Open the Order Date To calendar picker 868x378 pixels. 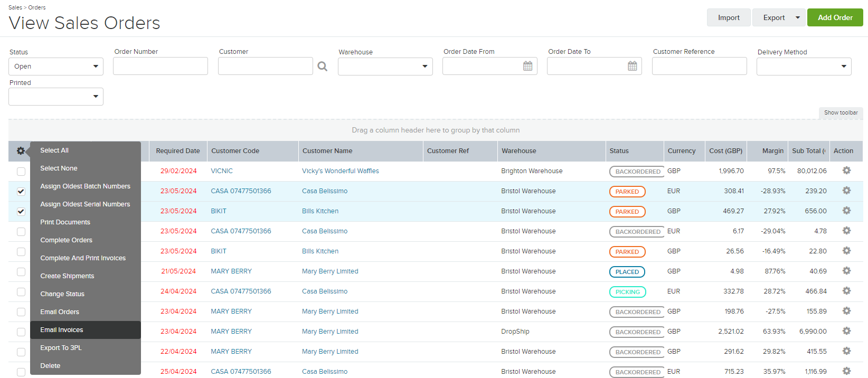pyautogui.click(x=632, y=66)
